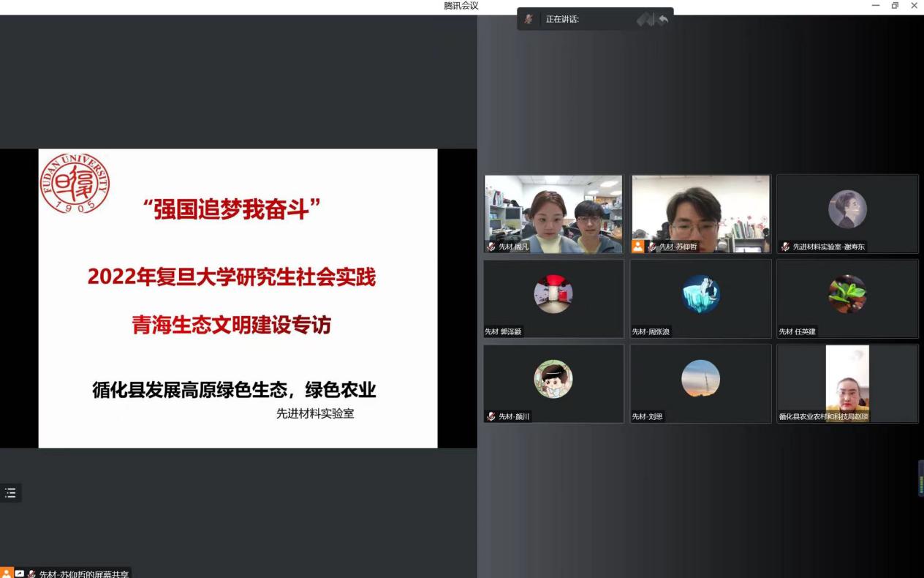Click the muted mic icon beside 谢寿东 name
This screenshot has width=924, height=578.
tap(785, 247)
